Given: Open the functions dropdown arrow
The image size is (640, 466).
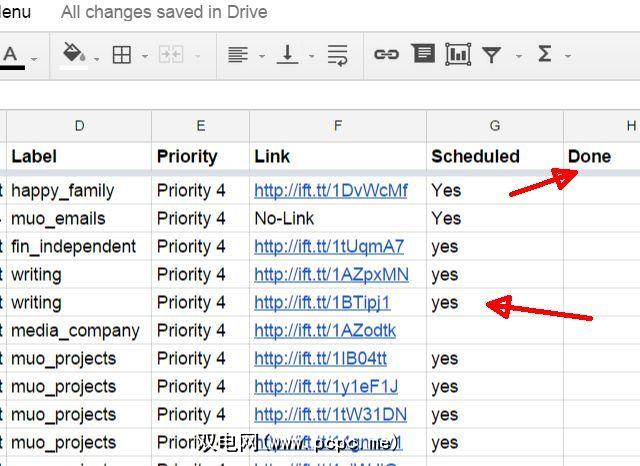Looking at the screenshot, I should point(568,56).
